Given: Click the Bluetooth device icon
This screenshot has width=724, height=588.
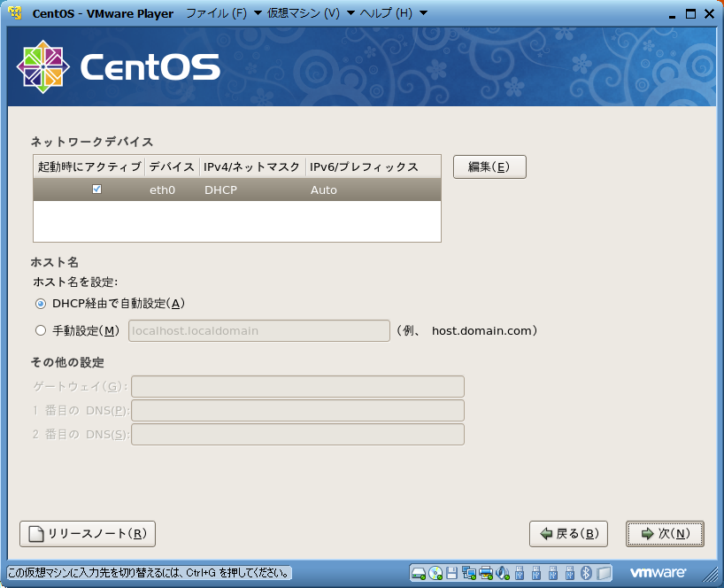Looking at the screenshot, I should tap(586, 572).
